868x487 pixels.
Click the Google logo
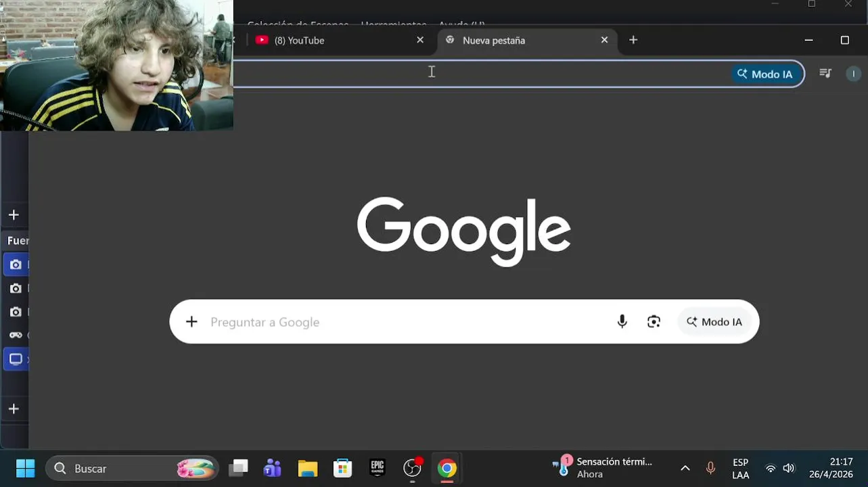pyautogui.click(x=464, y=231)
